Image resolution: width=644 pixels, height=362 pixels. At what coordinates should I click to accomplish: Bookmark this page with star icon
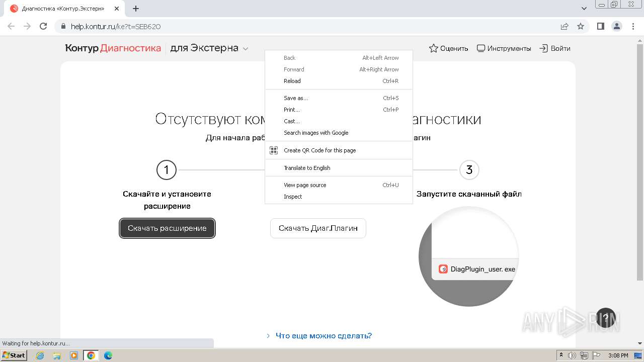(581, 26)
